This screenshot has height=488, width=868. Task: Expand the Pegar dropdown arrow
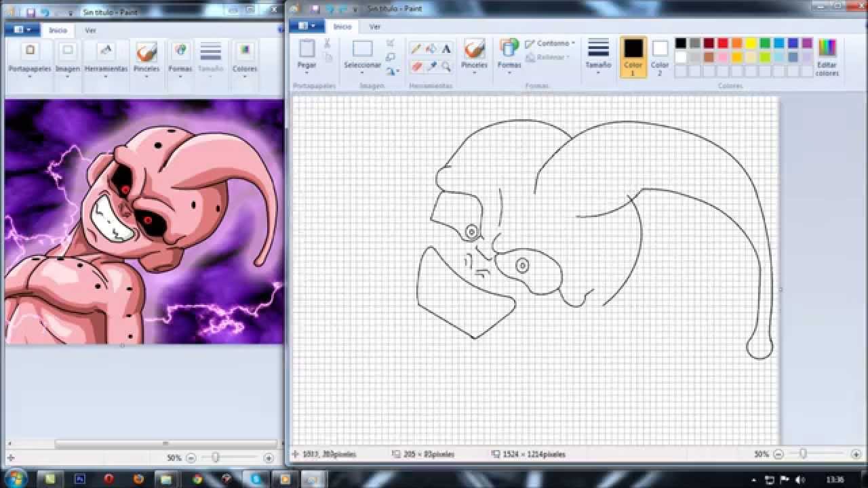click(307, 73)
